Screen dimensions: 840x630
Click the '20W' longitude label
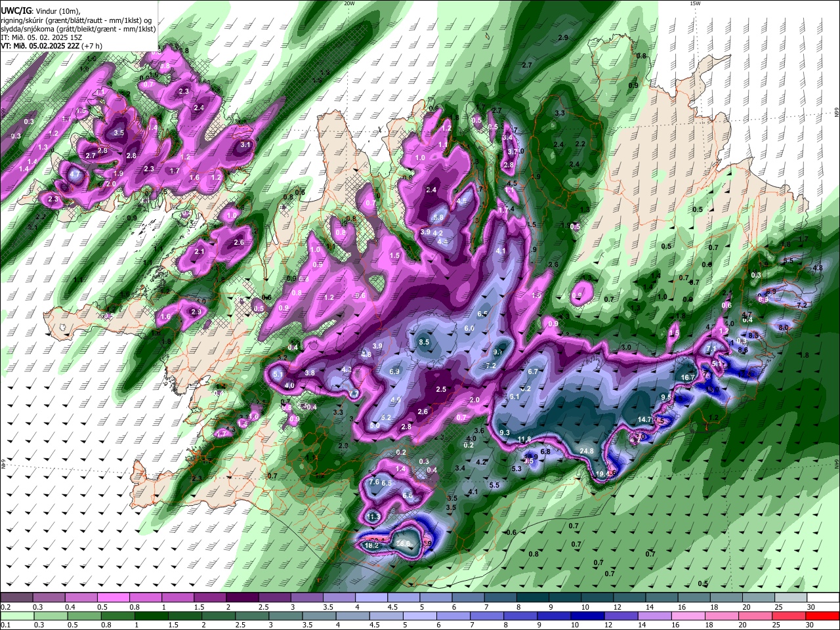[x=350, y=3]
